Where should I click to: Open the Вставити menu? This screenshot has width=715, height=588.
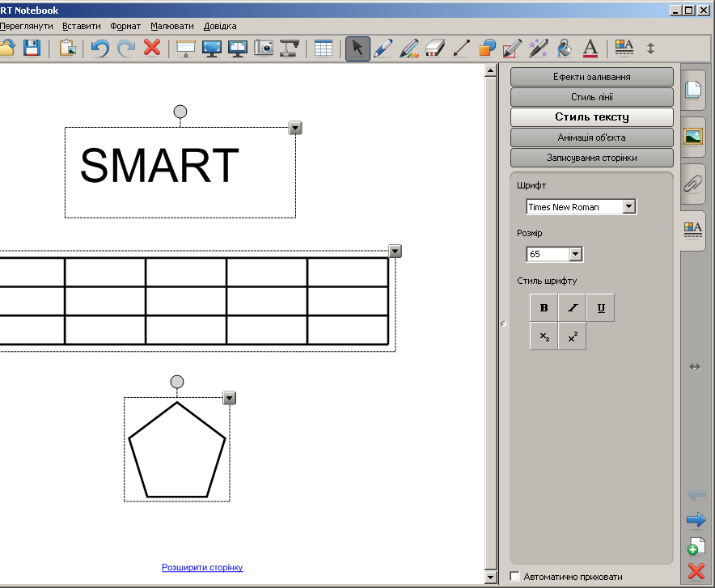[81, 26]
